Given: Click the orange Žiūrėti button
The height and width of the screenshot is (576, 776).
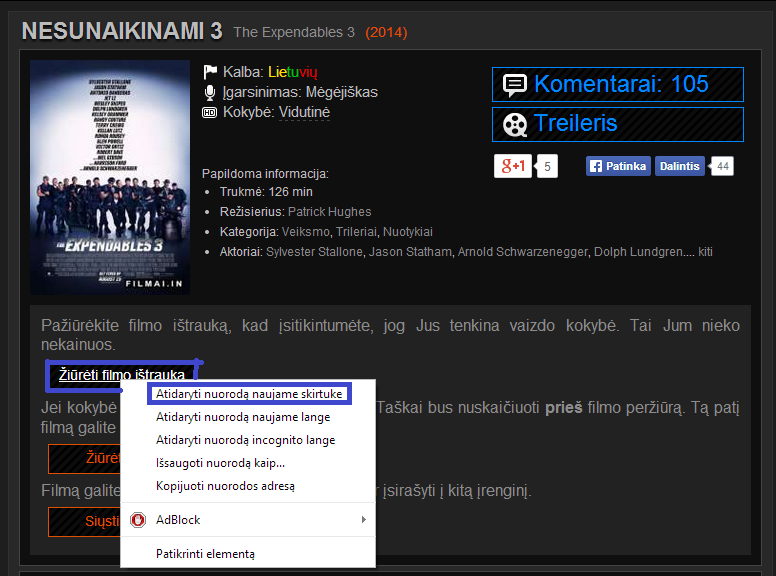Looking at the screenshot, I should pos(85,458).
